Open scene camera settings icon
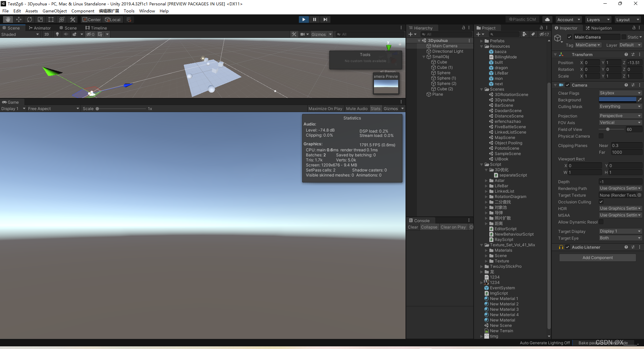Viewport: 644px width, 349px height. 303,34
